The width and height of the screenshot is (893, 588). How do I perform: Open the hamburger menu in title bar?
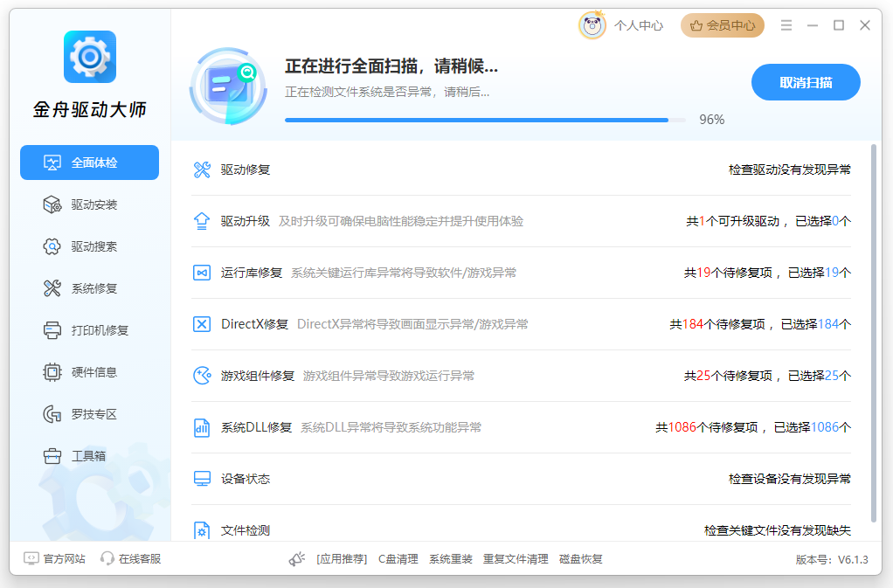tap(786, 25)
